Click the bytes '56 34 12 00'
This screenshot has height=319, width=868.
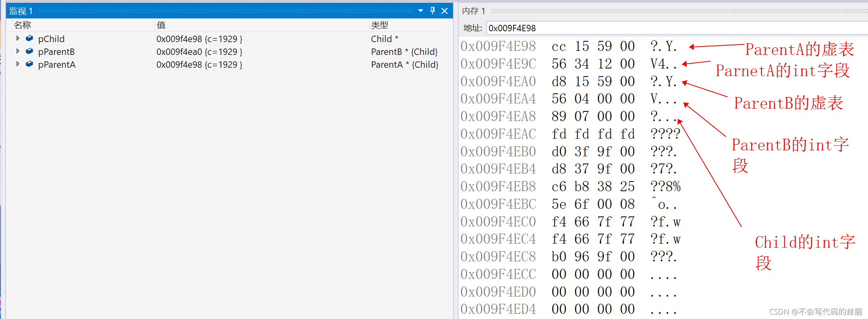click(593, 64)
